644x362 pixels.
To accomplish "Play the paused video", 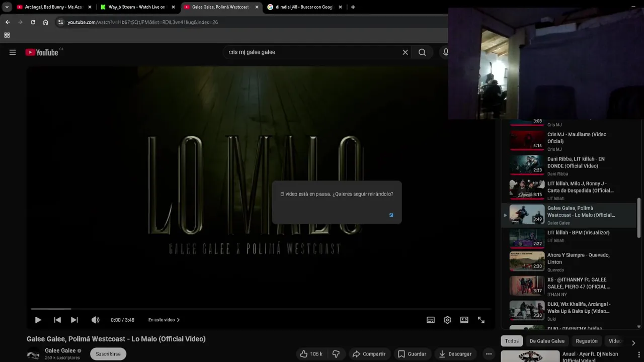I will 38,320.
